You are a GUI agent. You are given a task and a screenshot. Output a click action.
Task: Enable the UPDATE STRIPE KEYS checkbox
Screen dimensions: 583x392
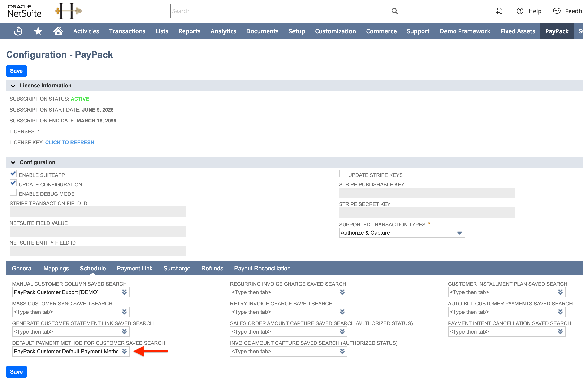342,174
